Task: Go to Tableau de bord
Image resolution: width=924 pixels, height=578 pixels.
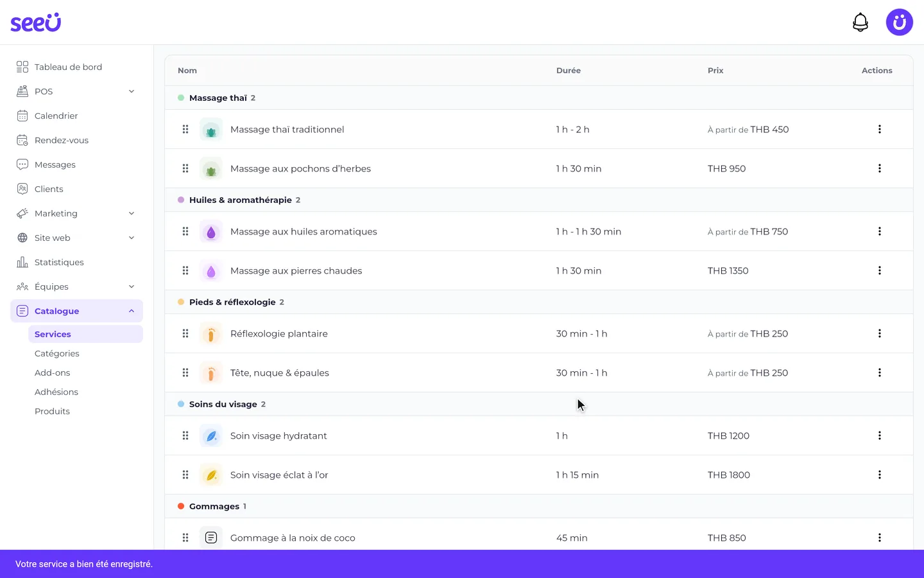Action: (76, 67)
